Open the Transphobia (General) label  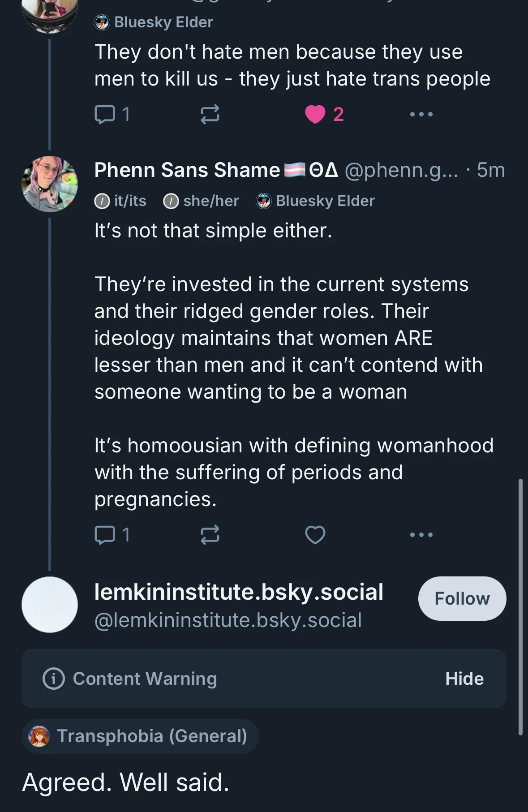[x=140, y=736]
